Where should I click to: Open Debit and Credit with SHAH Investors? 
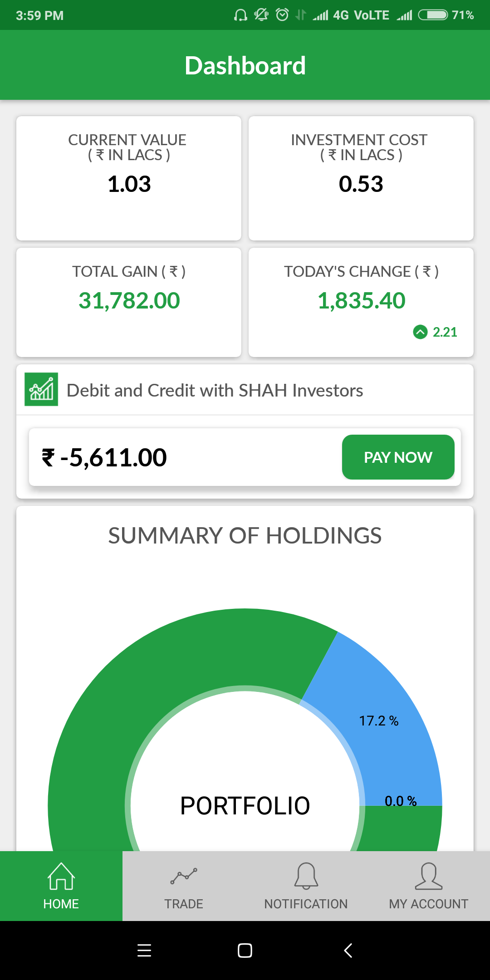[x=215, y=390]
